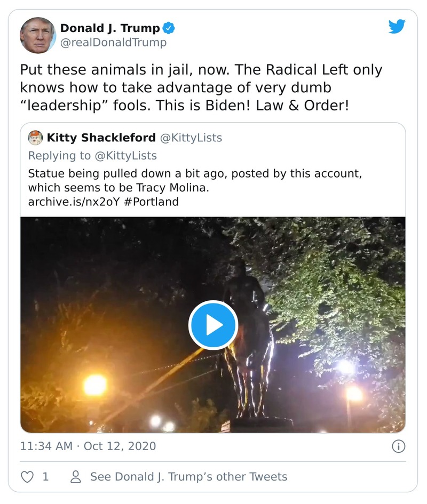Click the 'Replying to @KittyLists' line
Viewport: 427px width, 504px height.
(92, 156)
